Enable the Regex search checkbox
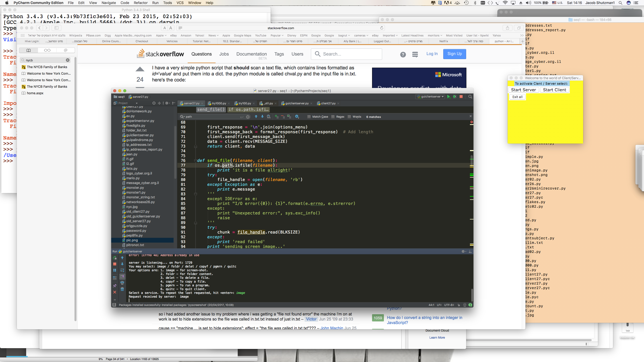This screenshot has width=644, height=362. 333,117
